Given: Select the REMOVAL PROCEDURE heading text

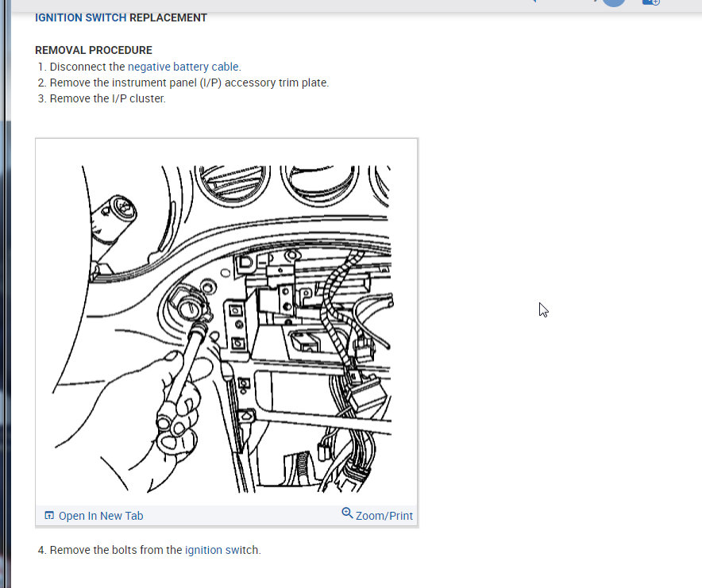Looking at the screenshot, I should click(x=94, y=50).
